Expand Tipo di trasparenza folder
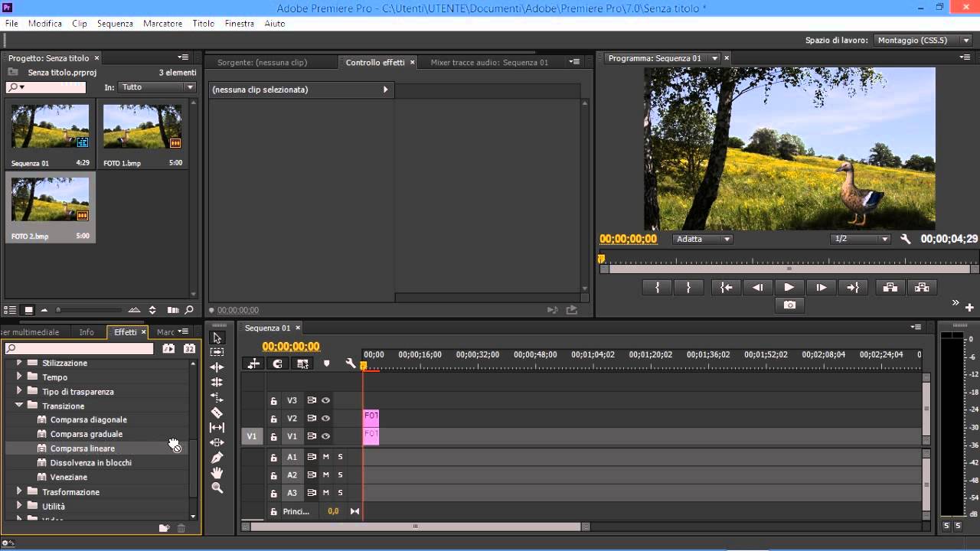This screenshot has height=551, width=980. [19, 391]
